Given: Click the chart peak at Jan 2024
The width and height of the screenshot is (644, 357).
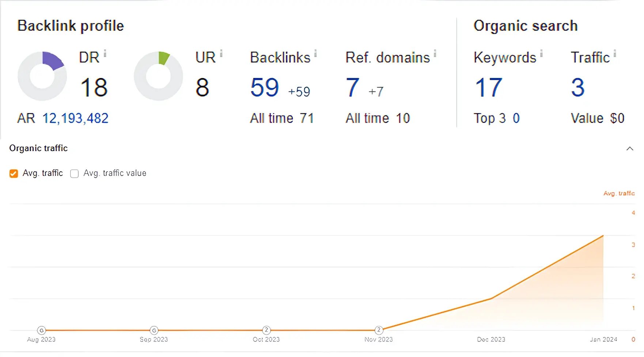Looking at the screenshot, I should click(x=603, y=236).
